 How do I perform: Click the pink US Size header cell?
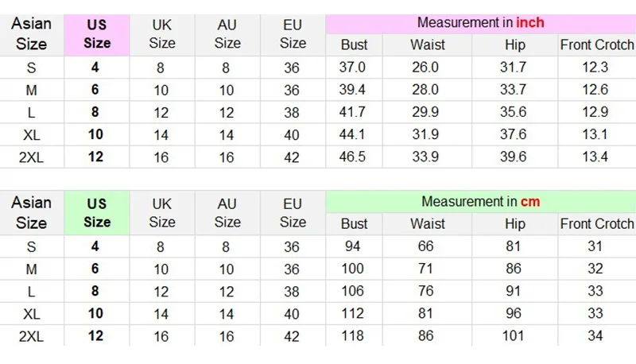97,34
